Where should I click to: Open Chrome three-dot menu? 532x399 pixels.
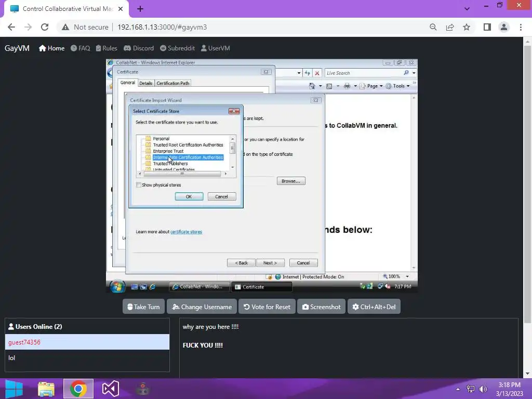tap(521, 27)
